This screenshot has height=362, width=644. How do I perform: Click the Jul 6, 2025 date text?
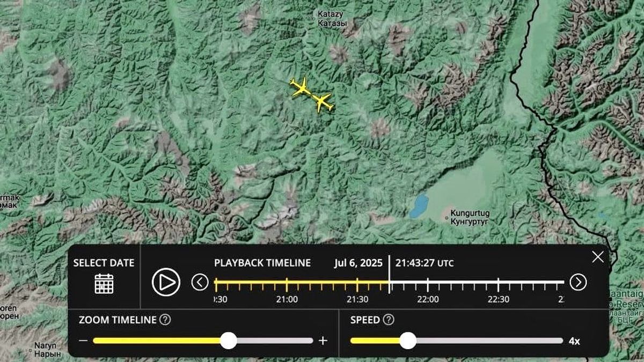pyautogui.click(x=358, y=263)
